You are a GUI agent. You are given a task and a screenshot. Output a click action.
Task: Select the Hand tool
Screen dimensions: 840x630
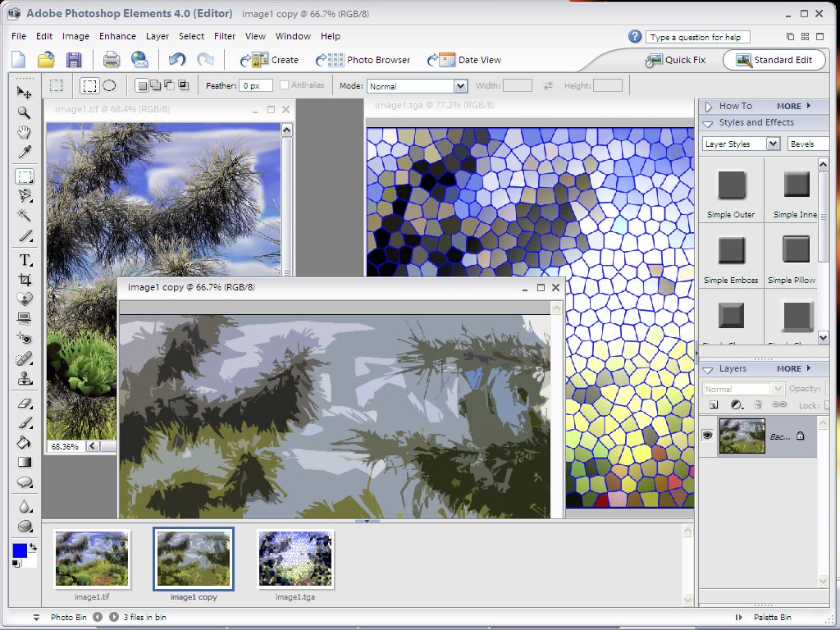(x=25, y=133)
